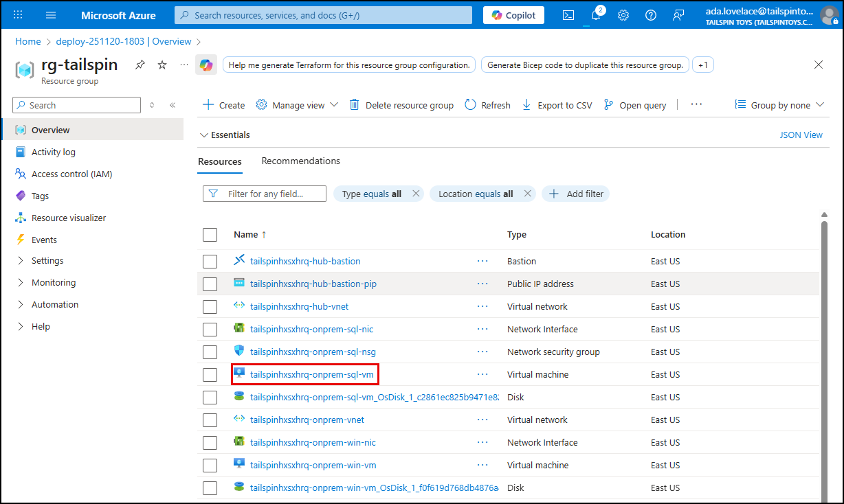Open portal settings gear

click(623, 14)
